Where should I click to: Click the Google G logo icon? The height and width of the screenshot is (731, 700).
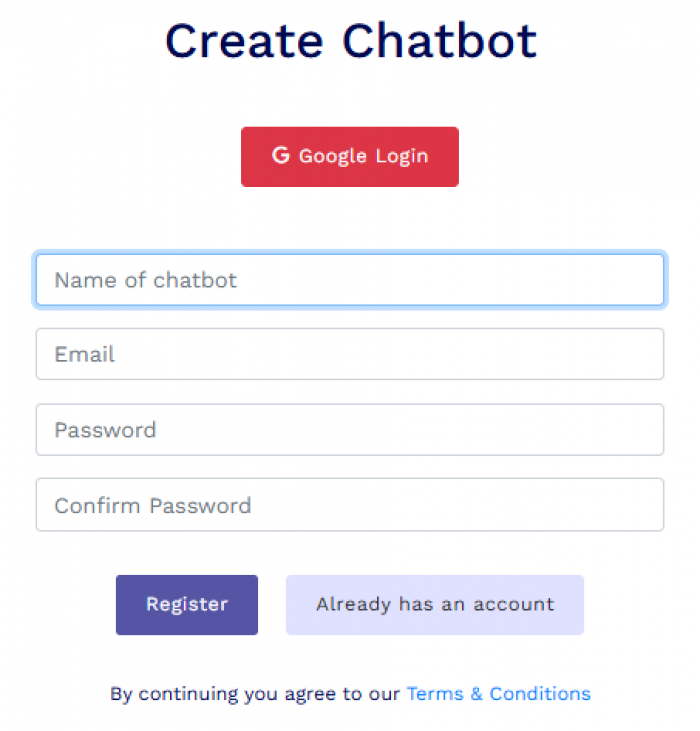tap(281, 155)
